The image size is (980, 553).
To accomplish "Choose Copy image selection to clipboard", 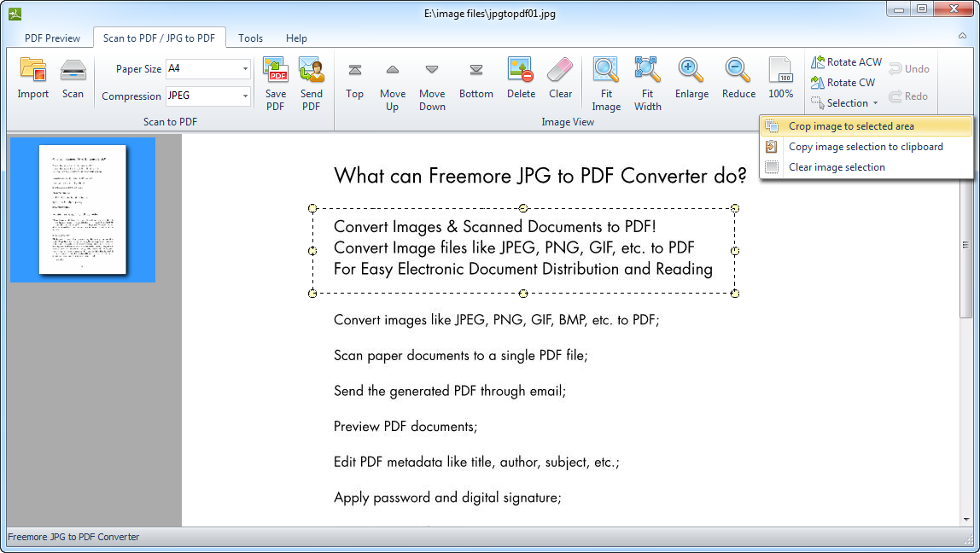I will [866, 147].
